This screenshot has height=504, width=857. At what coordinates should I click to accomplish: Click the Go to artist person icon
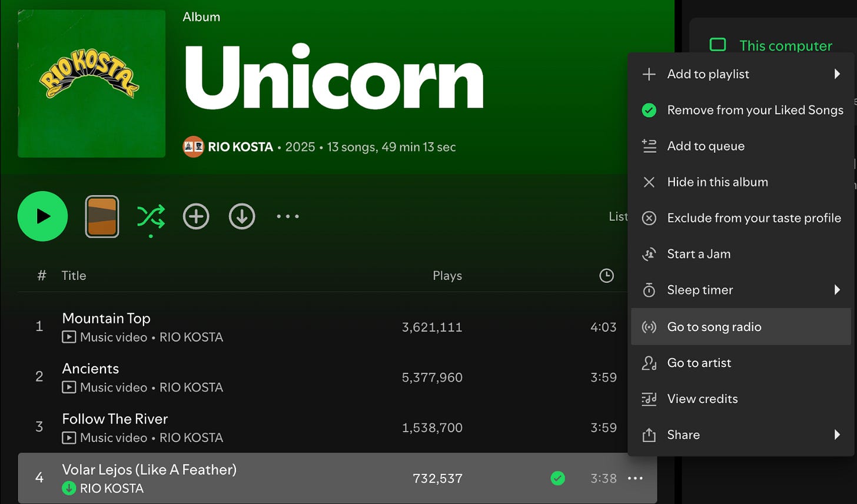[649, 363]
